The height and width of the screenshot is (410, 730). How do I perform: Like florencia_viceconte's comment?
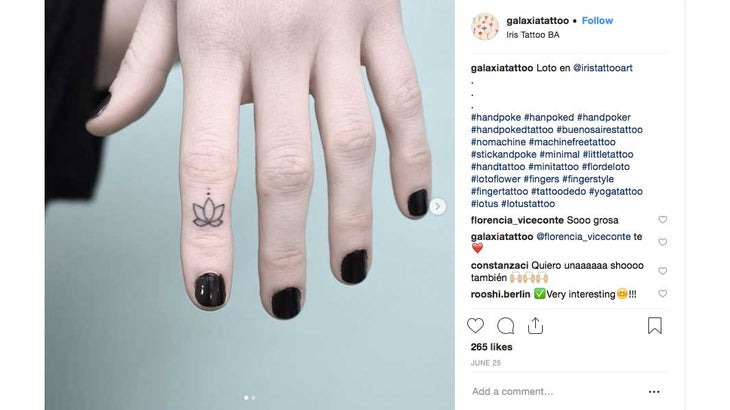click(x=662, y=220)
